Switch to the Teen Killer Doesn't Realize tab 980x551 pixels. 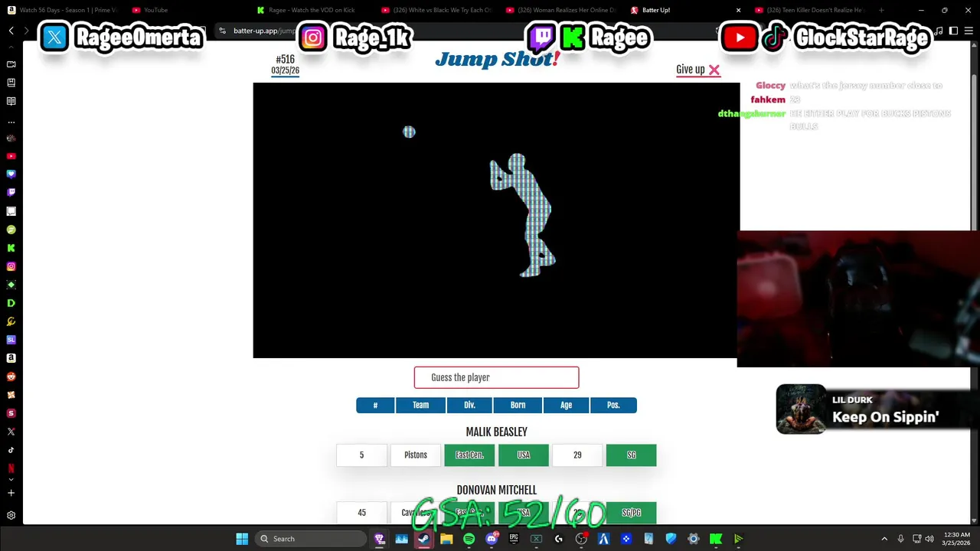(810, 10)
